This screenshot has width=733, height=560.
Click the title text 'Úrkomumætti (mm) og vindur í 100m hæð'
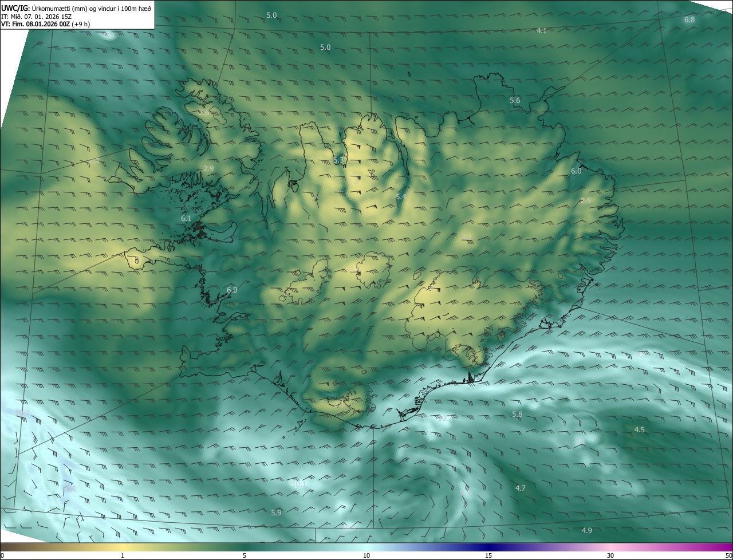pos(91,9)
